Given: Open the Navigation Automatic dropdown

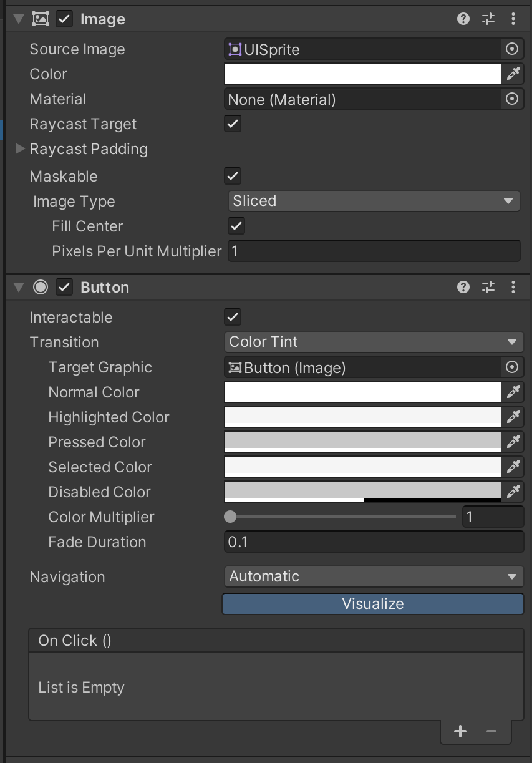Looking at the screenshot, I should pyautogui.click(x=373, y=576).
